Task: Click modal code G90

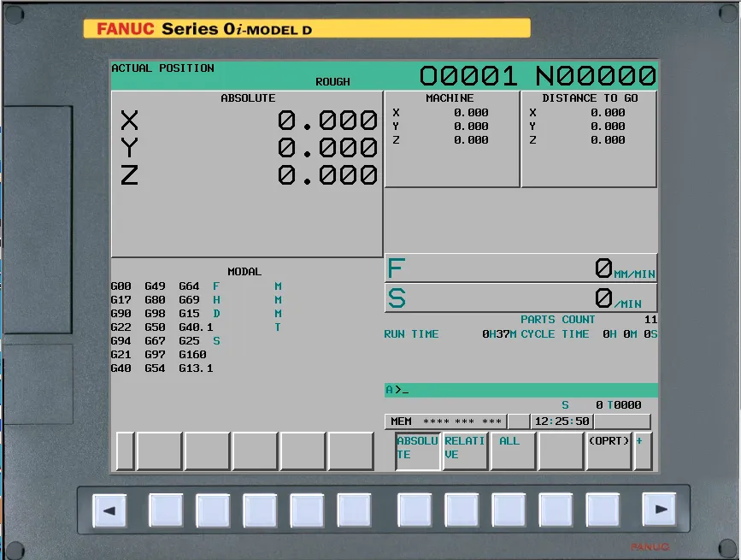Action: coord(121,314)
